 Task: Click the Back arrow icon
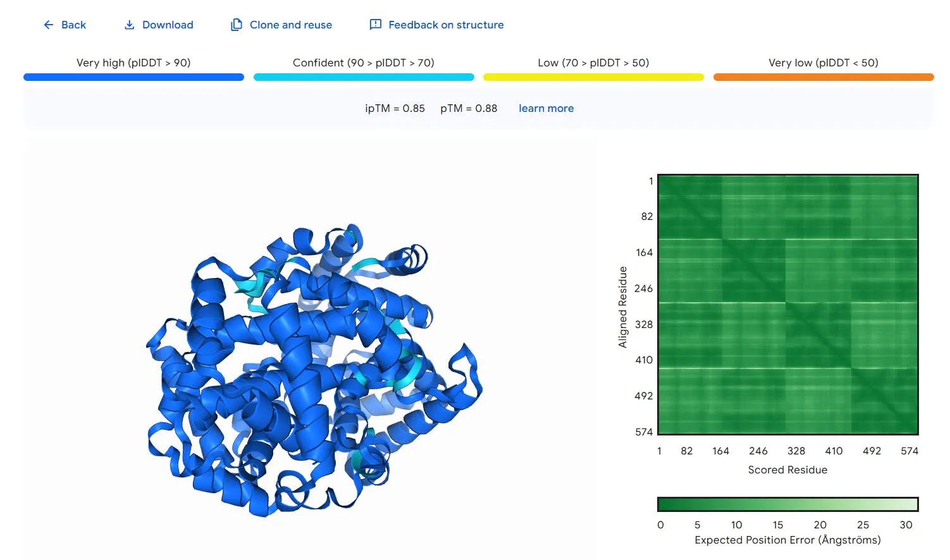point(49,25)
